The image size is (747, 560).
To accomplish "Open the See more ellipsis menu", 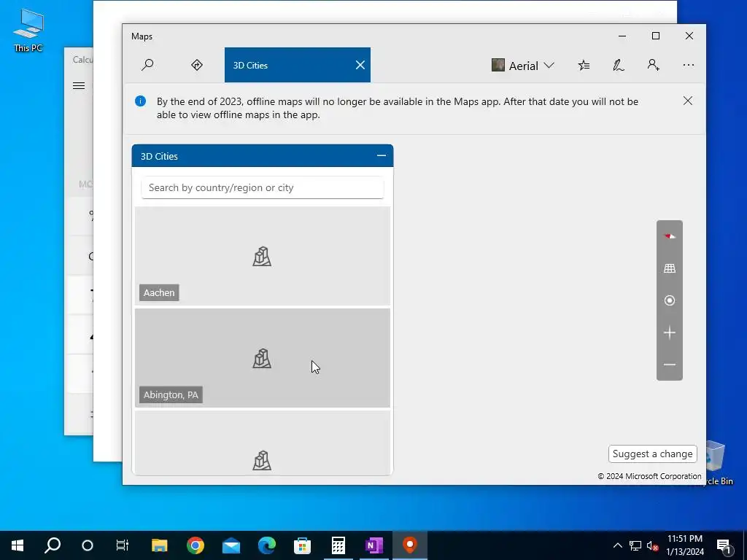I will coord(688,65).
